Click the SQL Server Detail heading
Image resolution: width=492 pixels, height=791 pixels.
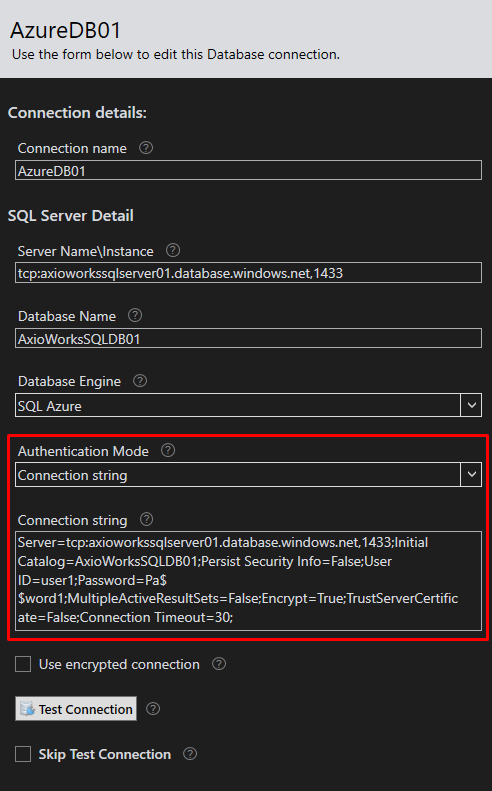click(x=71, y=216)
